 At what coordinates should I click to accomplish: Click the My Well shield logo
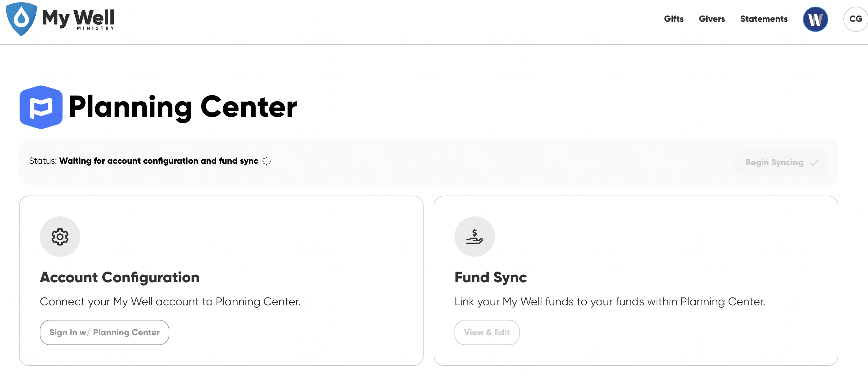21,19
